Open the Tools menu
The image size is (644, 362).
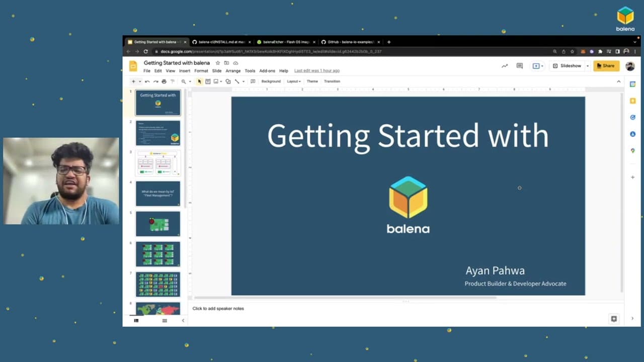(x=250, y=71)
